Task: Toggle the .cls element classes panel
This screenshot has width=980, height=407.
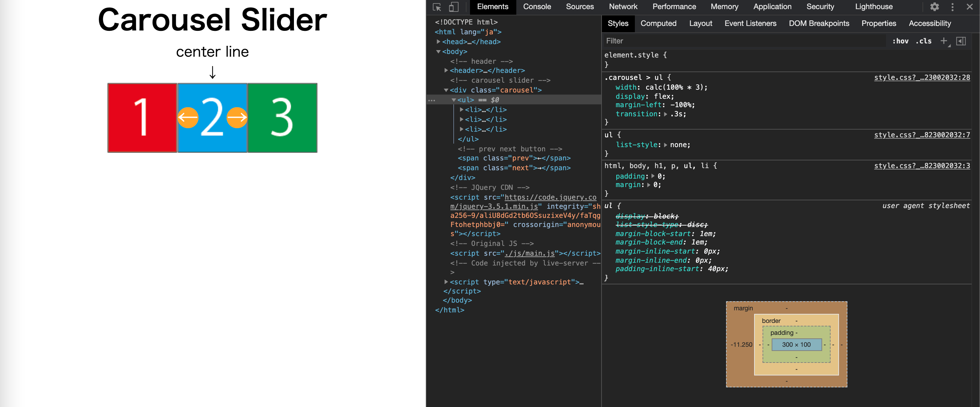Action: click(x=923, y=41)
